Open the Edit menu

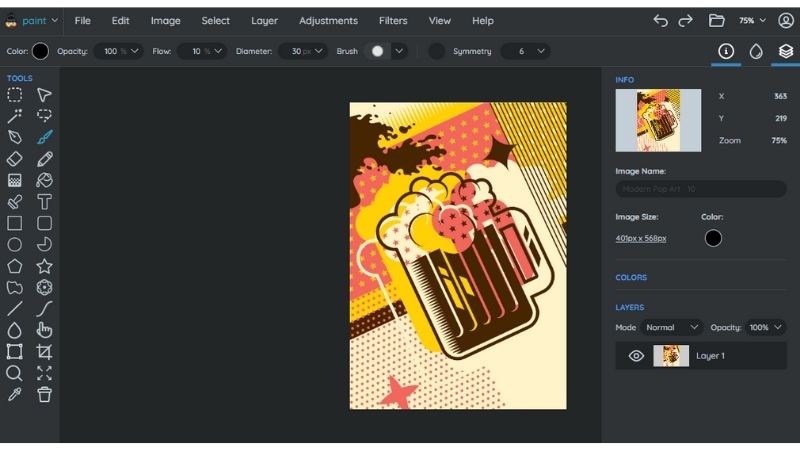tap(120, 20)
